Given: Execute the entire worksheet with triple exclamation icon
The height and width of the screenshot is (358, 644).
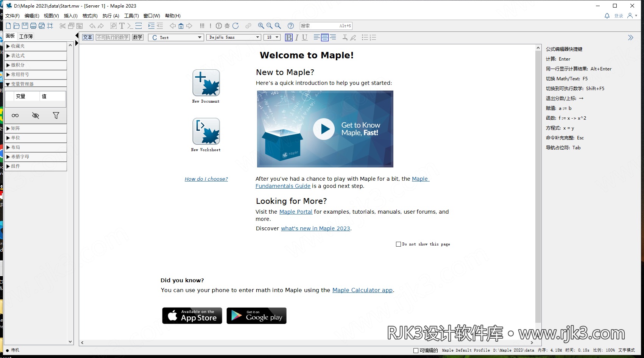Looking at the screenshot, I should (x=202, y=26).
